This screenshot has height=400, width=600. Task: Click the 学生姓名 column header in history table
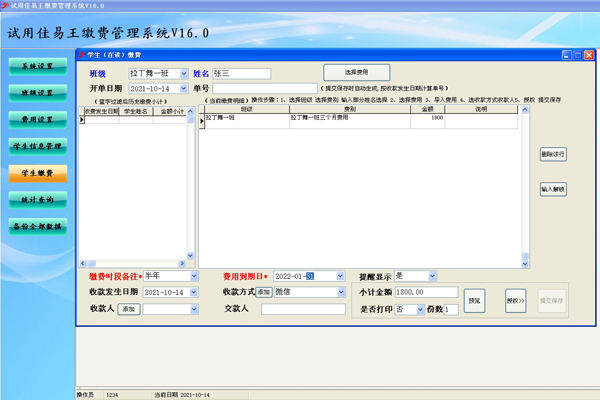point(136,111)
